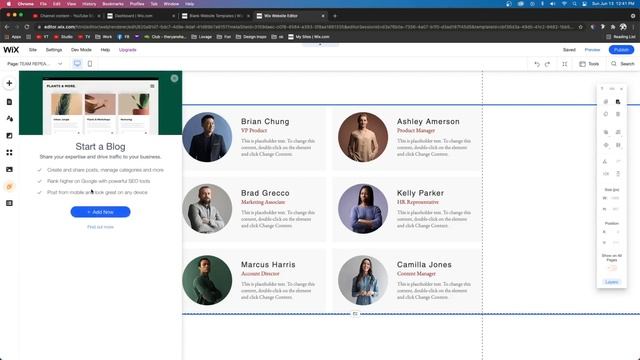Open the Dev Mode menu

[81, 50]
